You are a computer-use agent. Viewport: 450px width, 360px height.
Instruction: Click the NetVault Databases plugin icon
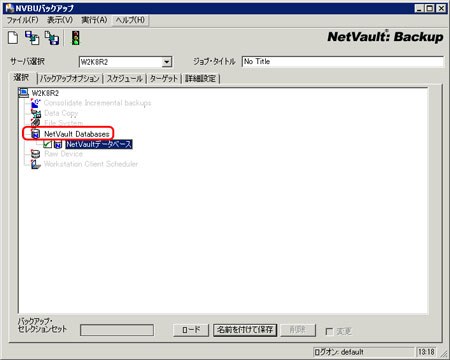click(35, 134)
